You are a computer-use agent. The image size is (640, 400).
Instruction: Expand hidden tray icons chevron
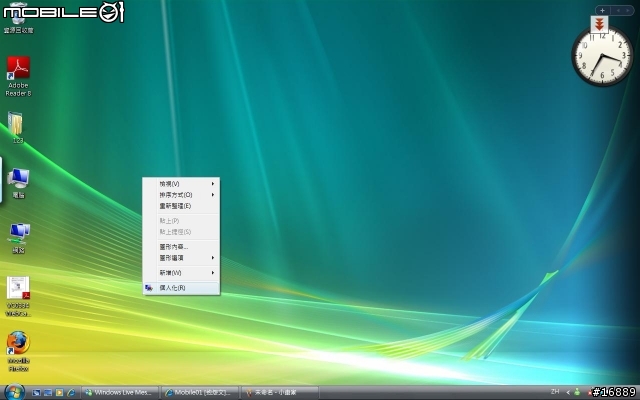click(x=567, y=392)
